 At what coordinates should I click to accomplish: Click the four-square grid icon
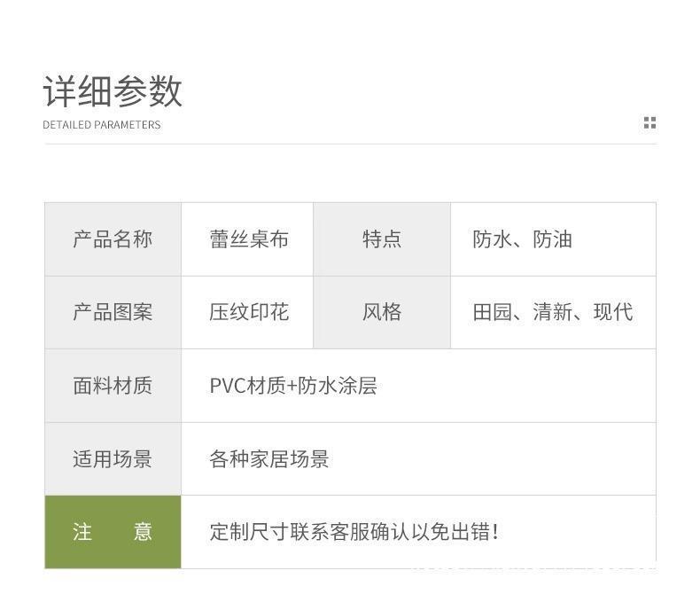point(649,123)
